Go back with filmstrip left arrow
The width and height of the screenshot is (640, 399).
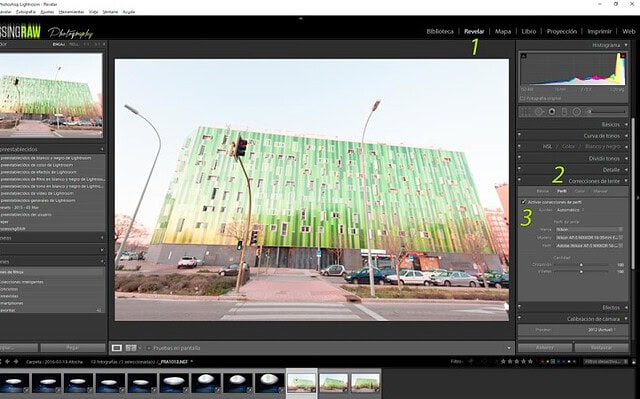click(x=7, y=361)
